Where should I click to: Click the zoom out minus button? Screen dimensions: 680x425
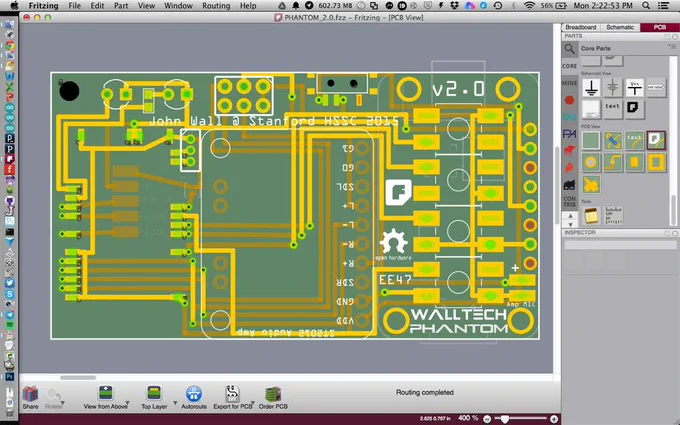click(487, 419)
